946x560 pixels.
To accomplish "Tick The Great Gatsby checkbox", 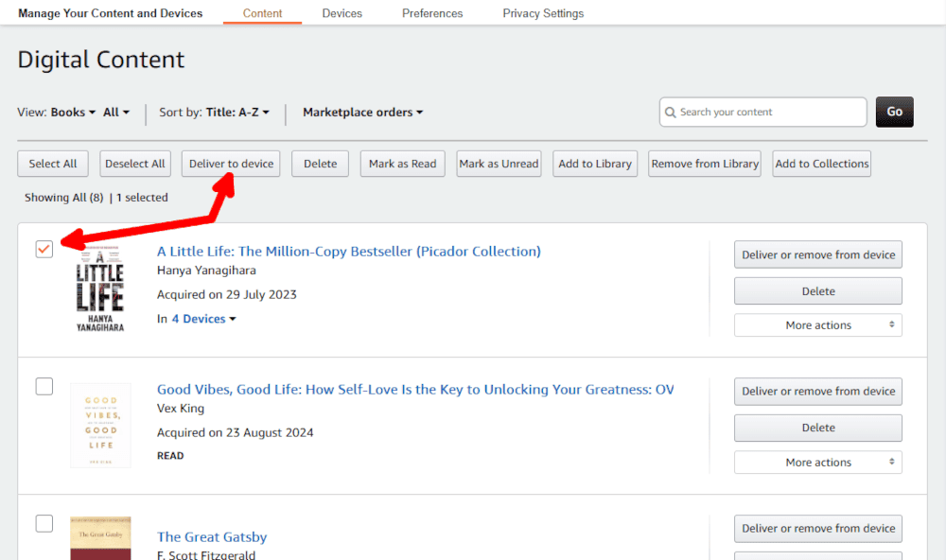I will 44,523.
